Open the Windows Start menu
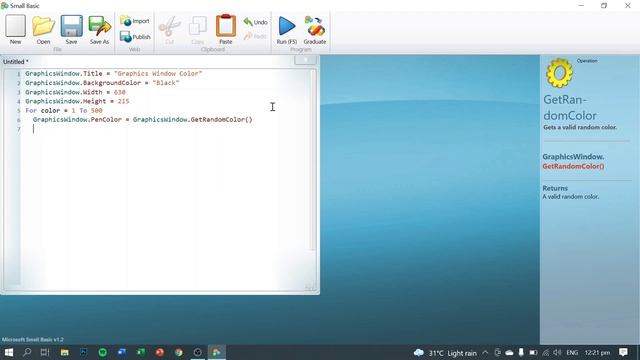The height and width of the screenshot is (360, 640). pos(8,352)
